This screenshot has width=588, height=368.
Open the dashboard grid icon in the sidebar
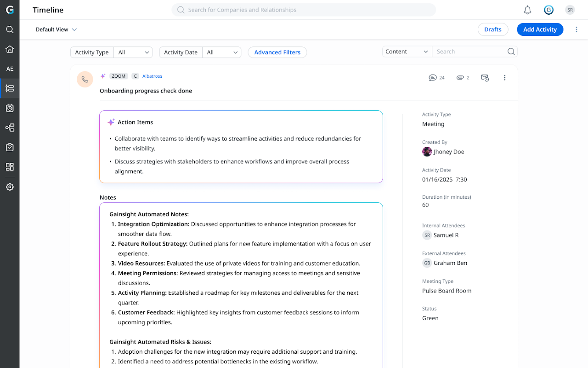tap(10, 167)
